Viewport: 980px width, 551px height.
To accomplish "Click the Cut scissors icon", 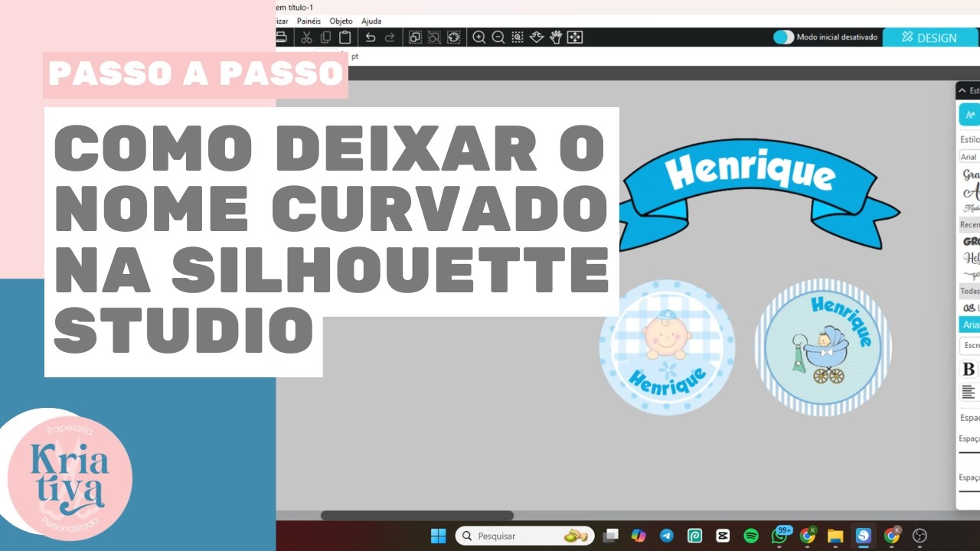I will (x=306, y=37).
